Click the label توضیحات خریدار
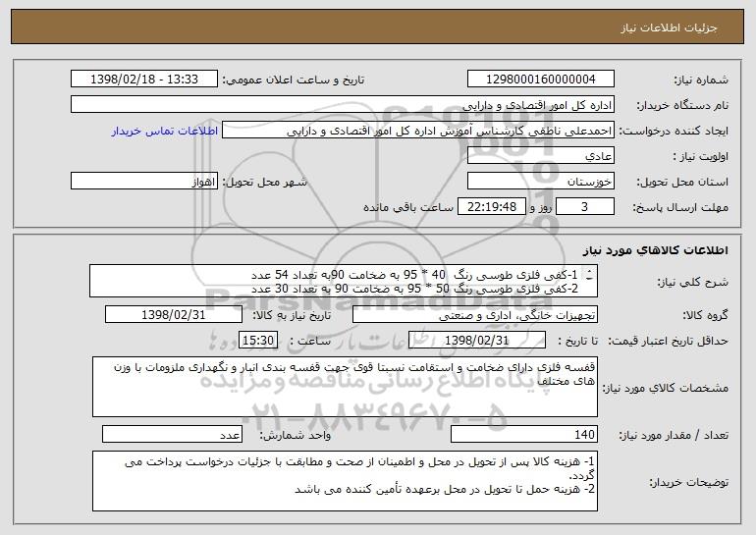This screenshot has height=535, width=756. (x=688, y=482)
